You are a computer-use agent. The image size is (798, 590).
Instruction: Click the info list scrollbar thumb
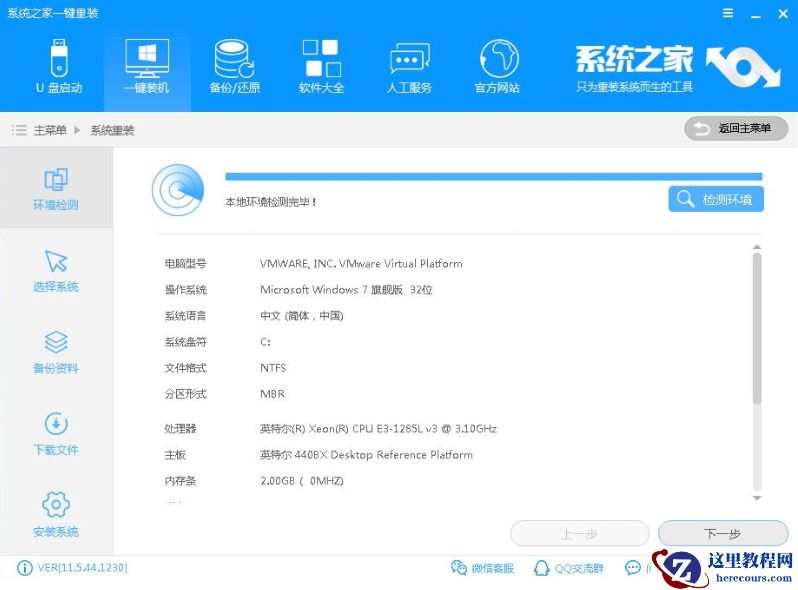click(x=757, y=329)
